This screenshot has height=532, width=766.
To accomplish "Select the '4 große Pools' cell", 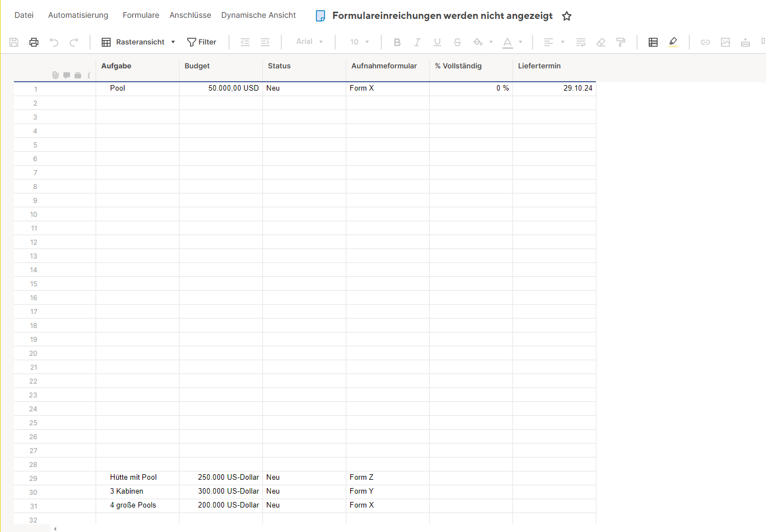I will [137, 506].
